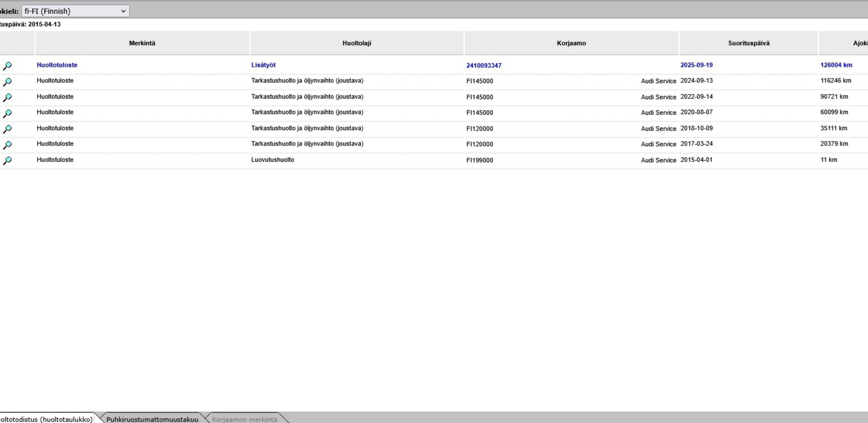Viewport: 868px width, 423px height.
Task: Open magnifier icon for 2020-08-07 service row
Action: (7, 113)
